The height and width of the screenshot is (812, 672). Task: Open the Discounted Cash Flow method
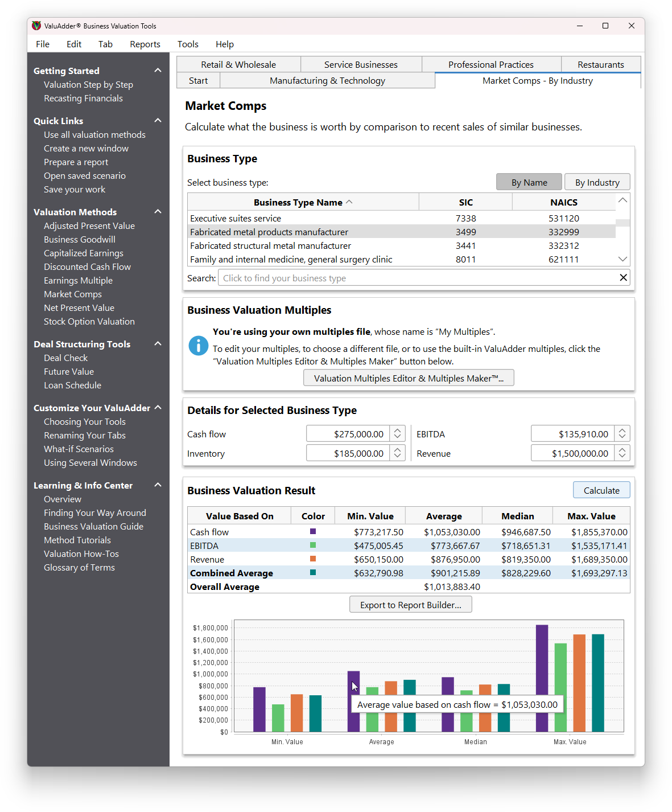click(x=87, y=266)
